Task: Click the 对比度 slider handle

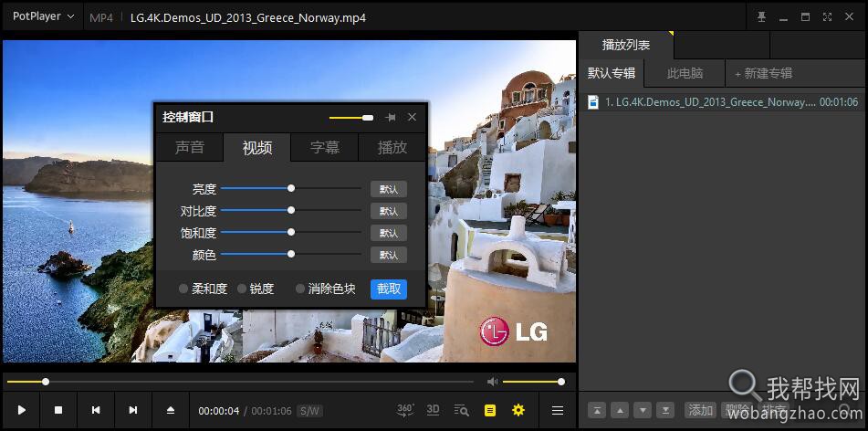Action: 290,210
